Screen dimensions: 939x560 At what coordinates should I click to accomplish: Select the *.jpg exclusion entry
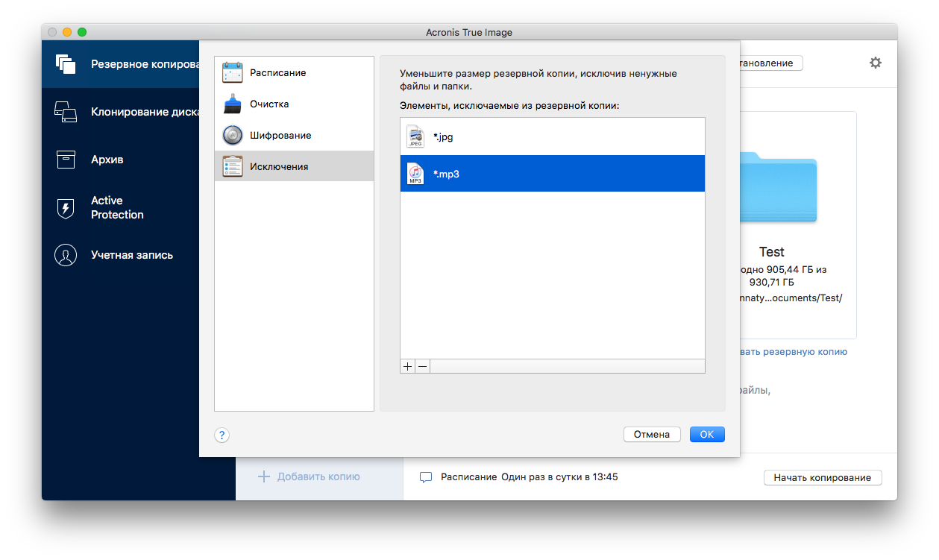coord(553,136)
